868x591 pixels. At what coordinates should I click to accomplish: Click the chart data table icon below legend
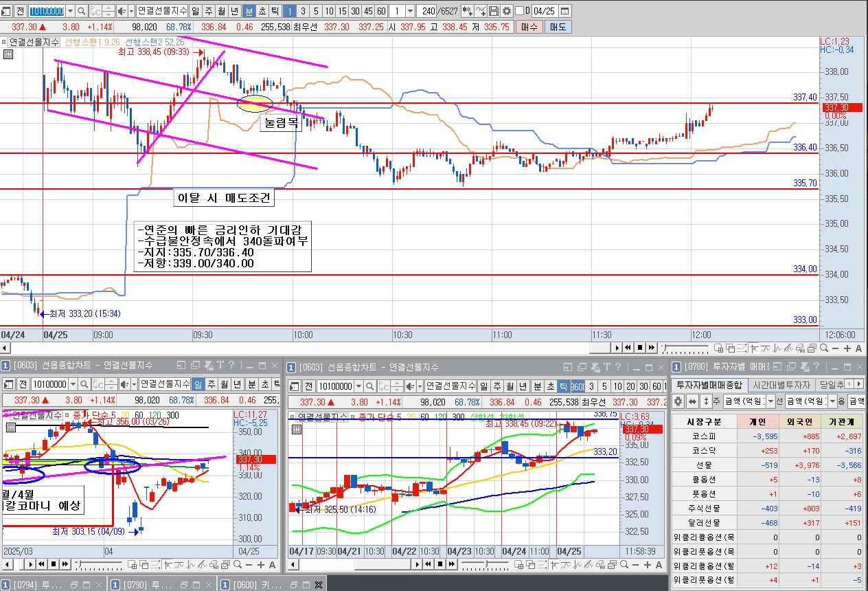8,54
